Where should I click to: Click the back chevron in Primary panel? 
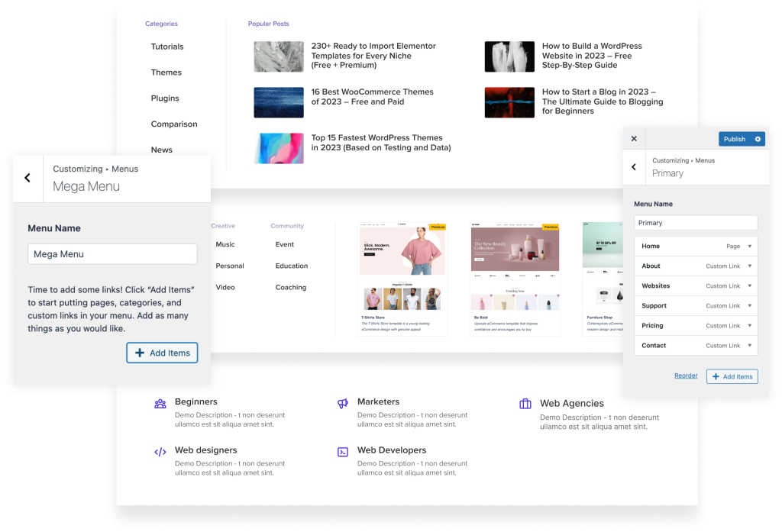pos(634,167)
